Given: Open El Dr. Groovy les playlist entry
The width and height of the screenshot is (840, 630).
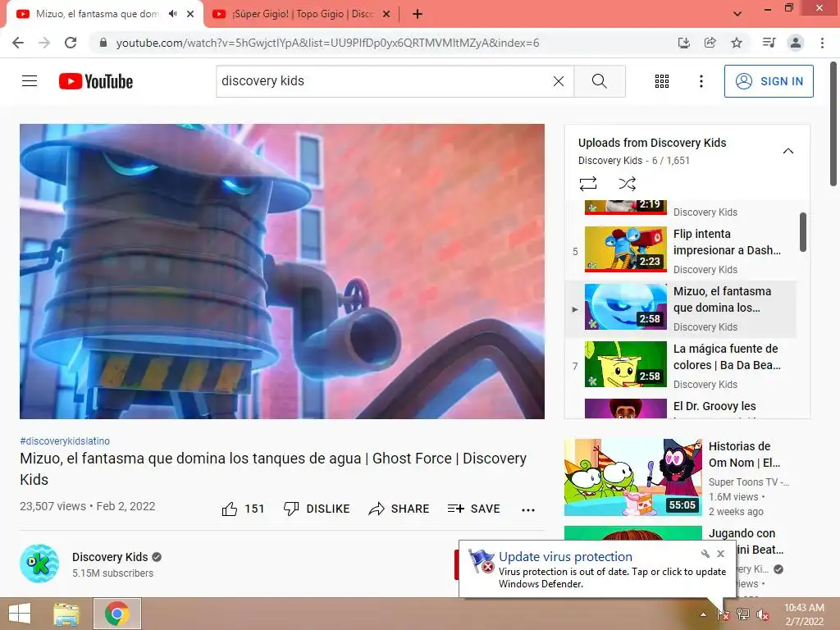Looking at the screenshot, I should click(x=681, y=407).
